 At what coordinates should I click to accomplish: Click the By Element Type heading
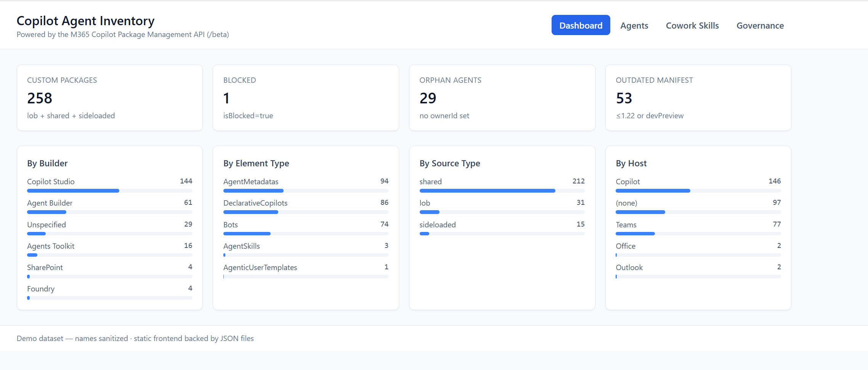pos(256,163)
